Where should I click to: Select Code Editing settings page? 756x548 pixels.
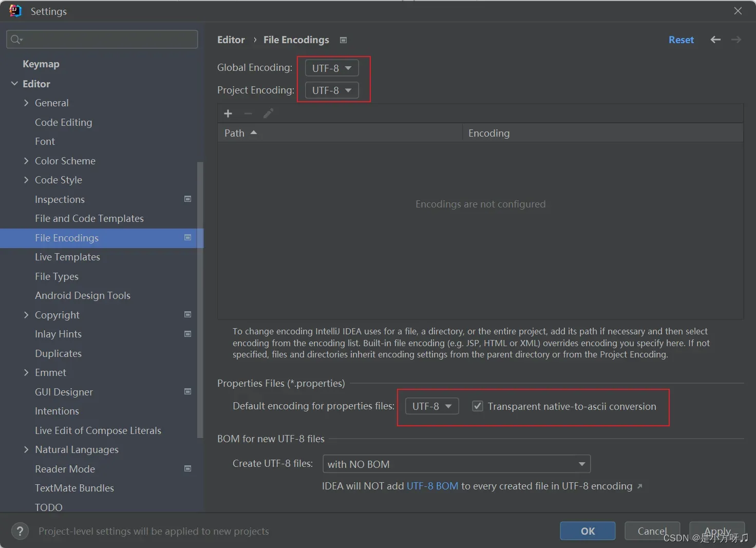coord(63,122)
